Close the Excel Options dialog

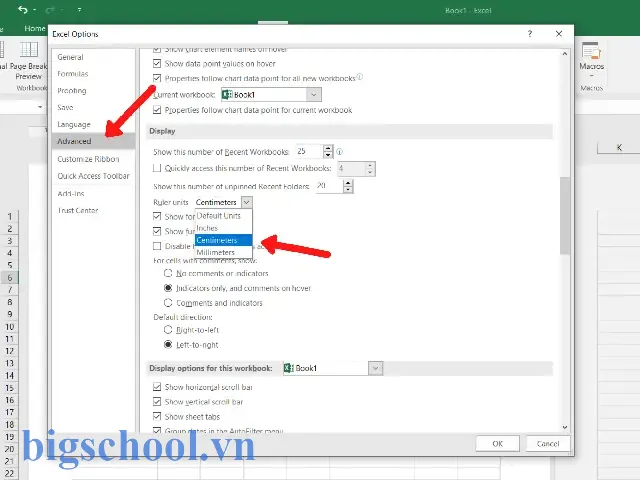[x=559, y=34]
